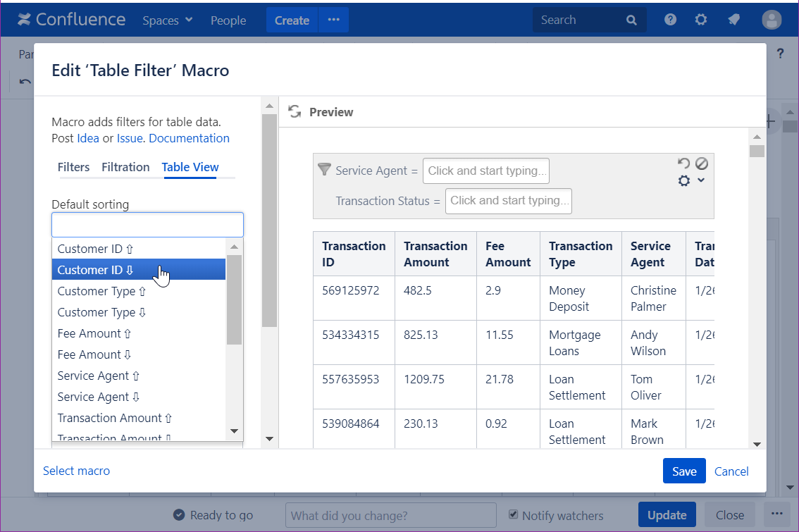The width and height of the screenshot is (799, 532).
Task: Open the filter settings gear icon
Action: 684,181
